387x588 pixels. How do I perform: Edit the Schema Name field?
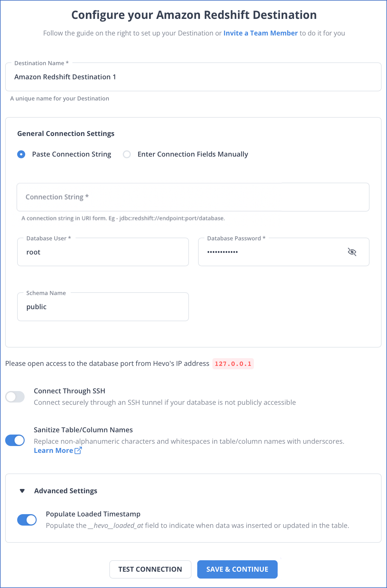[x=103, y=307]
